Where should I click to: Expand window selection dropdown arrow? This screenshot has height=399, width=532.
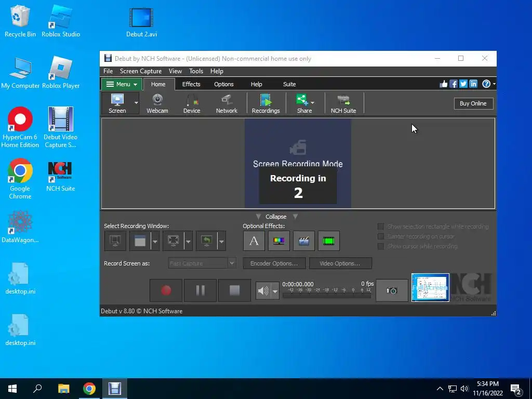click(x=155, y=241)
